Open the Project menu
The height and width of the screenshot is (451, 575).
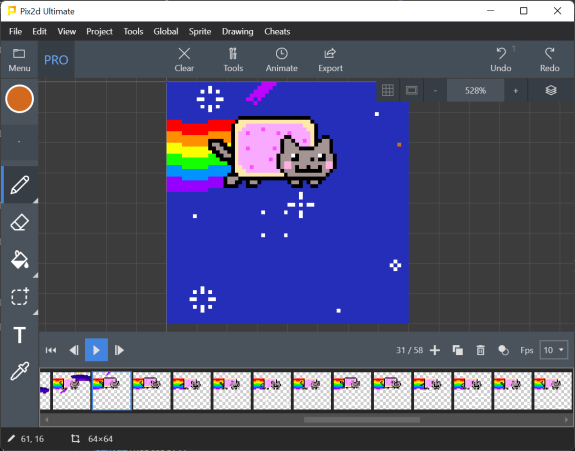click(x=99, y=32)
